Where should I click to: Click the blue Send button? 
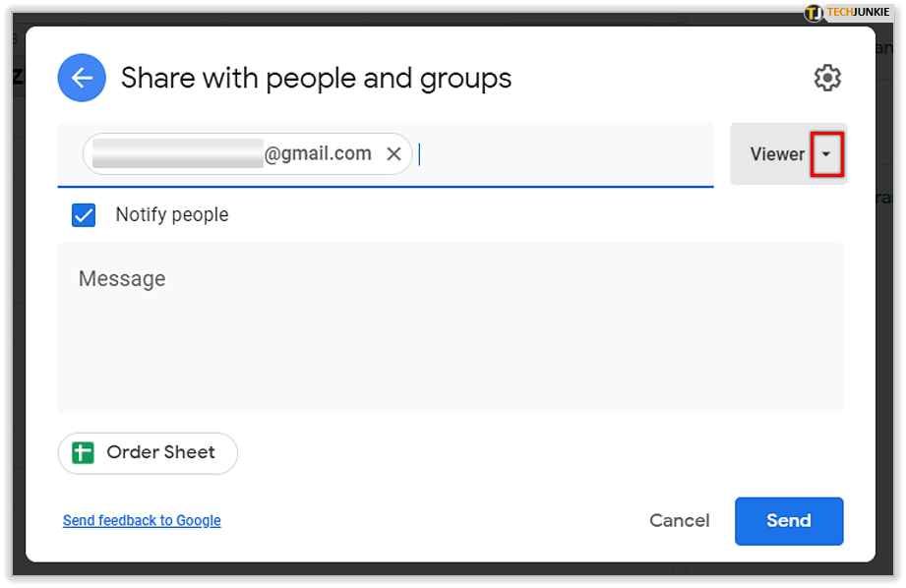pos(788,521)
